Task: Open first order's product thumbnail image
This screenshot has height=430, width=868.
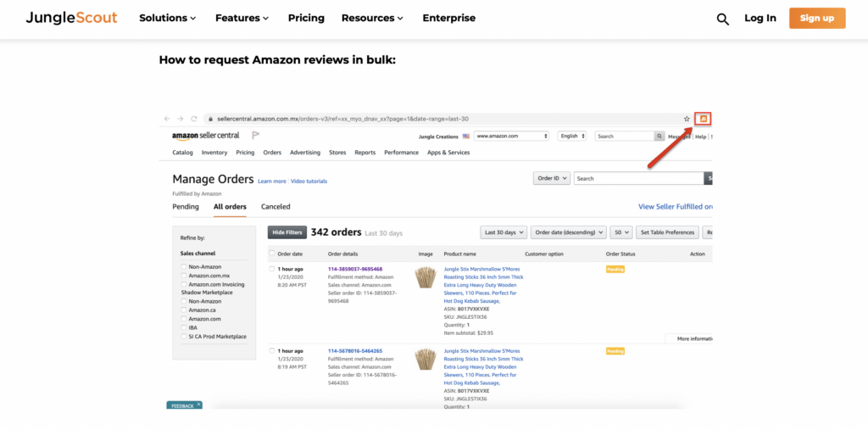Action: click(x=426, y=277)
